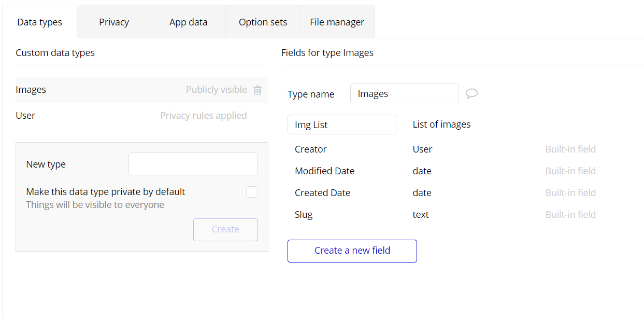644x318 pixels.
Task: Go to the App data tab
Action: click(x=188, y=22)
